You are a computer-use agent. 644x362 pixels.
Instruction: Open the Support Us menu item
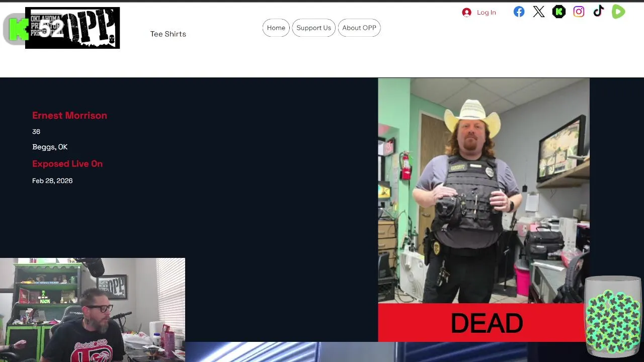313,28
